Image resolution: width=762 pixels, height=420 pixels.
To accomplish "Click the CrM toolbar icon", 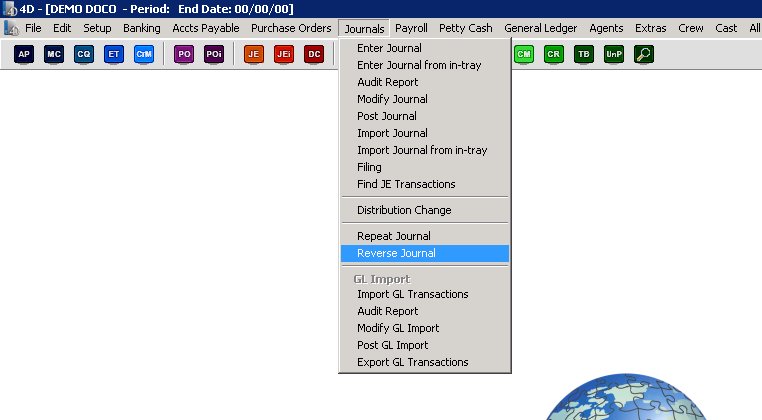I will click(144, 54).
